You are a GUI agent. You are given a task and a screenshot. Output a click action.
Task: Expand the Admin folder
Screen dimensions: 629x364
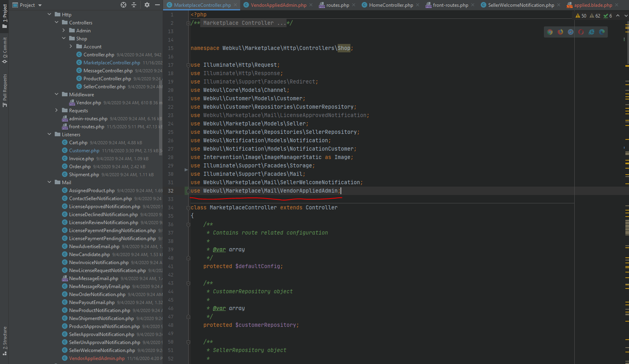point(64,30)
